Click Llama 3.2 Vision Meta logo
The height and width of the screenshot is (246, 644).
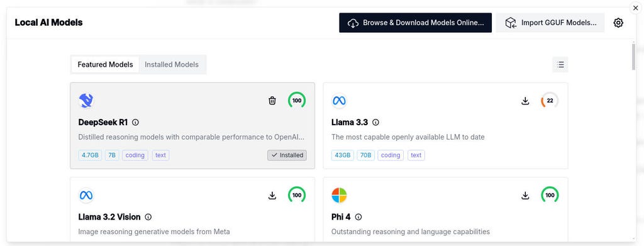[86, 195]
